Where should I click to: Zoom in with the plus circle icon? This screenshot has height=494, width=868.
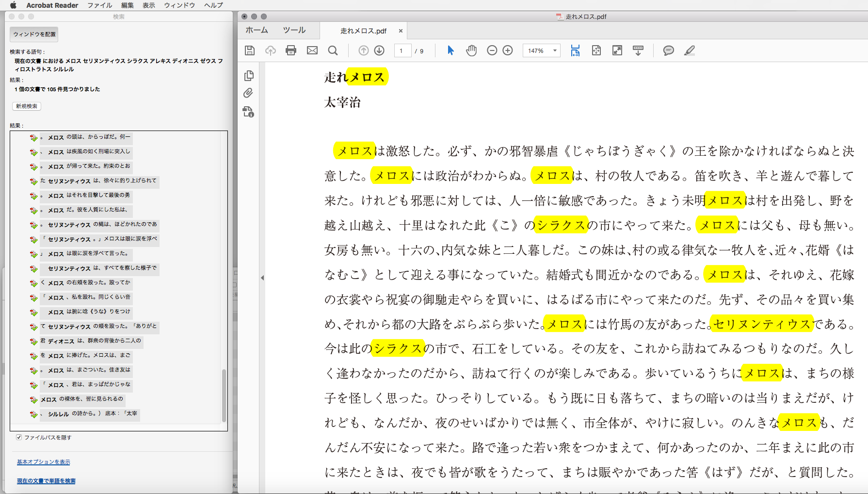(x=508, y=50)
